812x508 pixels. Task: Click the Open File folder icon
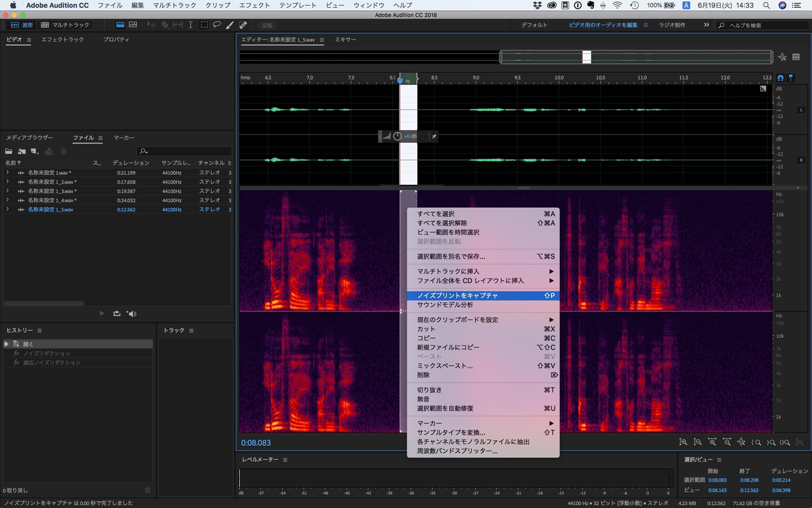pyautogui.click(x=9, y=151)
